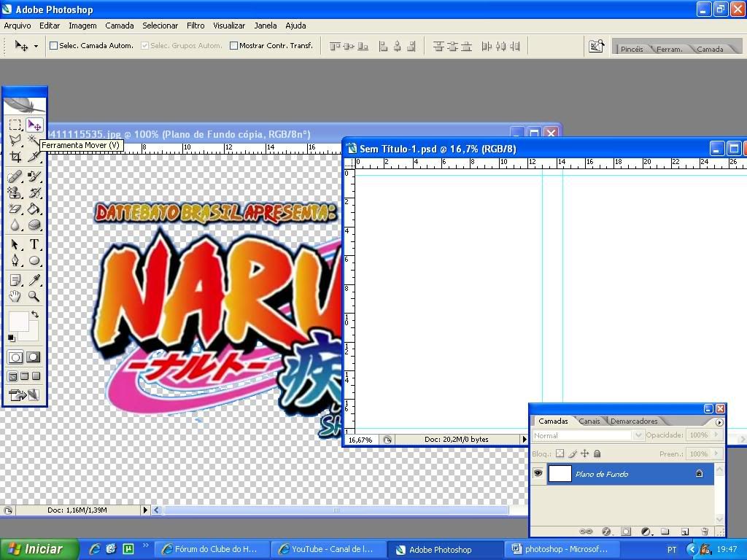Image resolution: width=747 pixels, height=560 pixels.
Task: Select the Type tool in the toolbox
Action: click(x=34, y=244)
